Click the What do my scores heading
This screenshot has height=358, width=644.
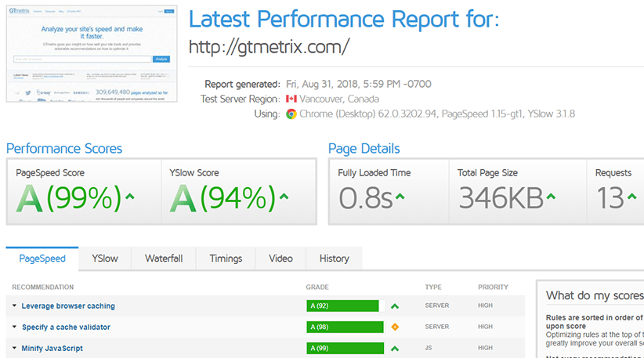595,295
